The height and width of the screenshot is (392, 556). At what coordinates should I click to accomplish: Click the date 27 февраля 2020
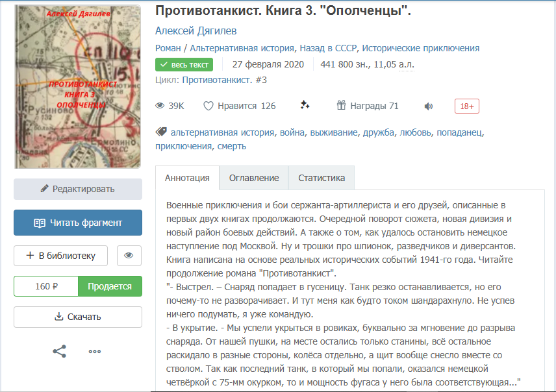(x=268, y=64)
